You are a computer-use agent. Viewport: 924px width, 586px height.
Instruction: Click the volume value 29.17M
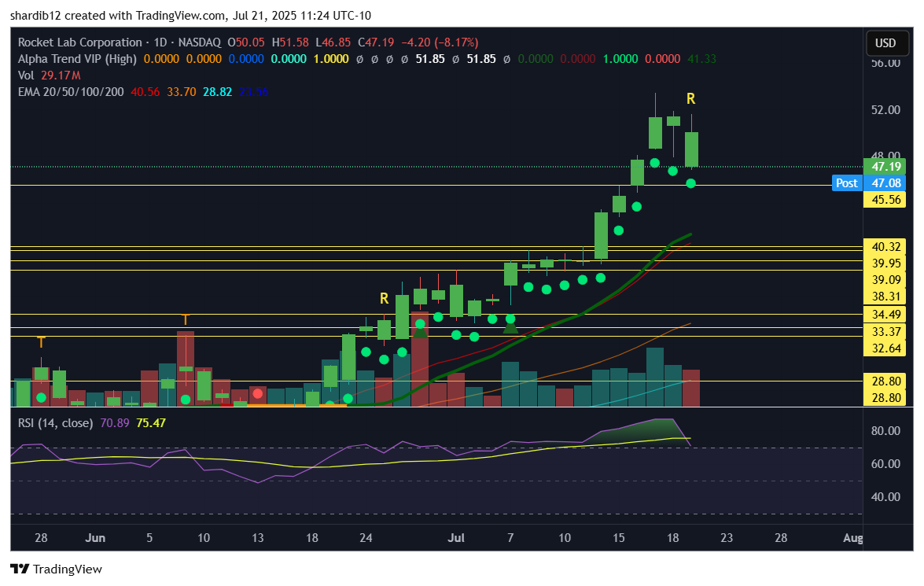click(x=61, y=76)
